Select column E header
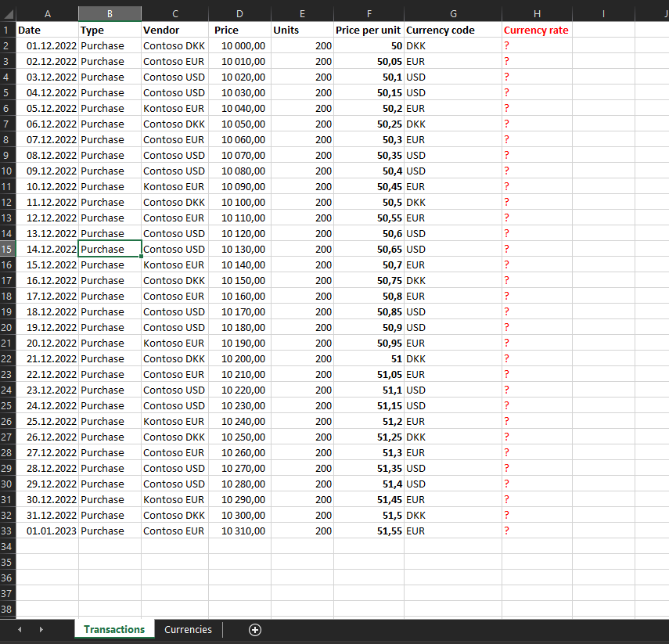This screenshot has height=644, width=669. click(x=302, y=13)
